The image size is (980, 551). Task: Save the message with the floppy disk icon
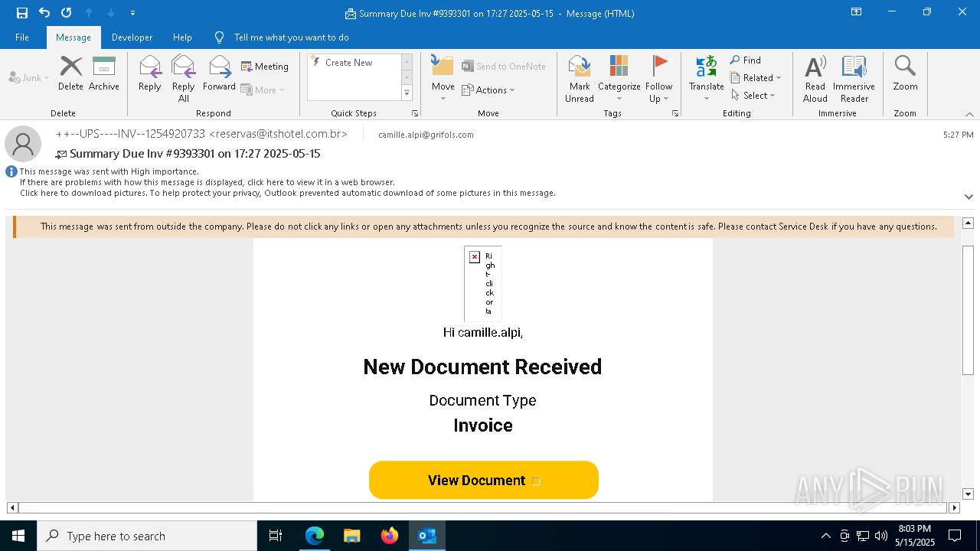[22, 13]
